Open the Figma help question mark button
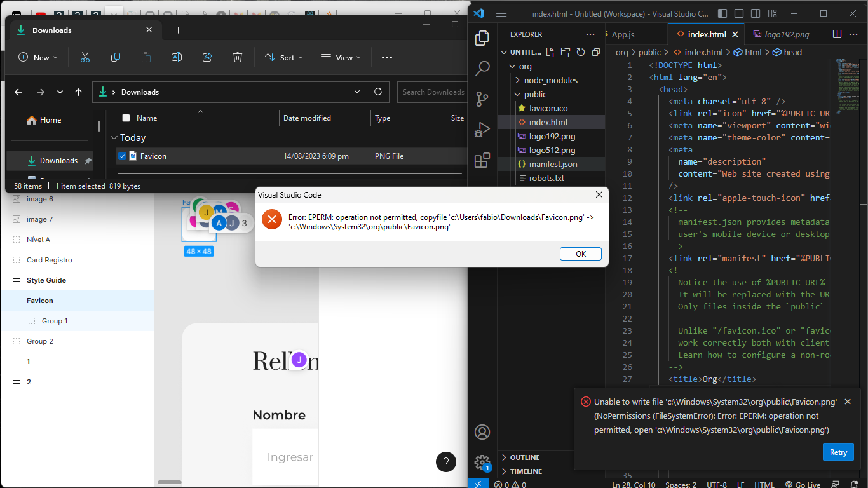This screenshot has height=488, width=868. pos(446,462)
